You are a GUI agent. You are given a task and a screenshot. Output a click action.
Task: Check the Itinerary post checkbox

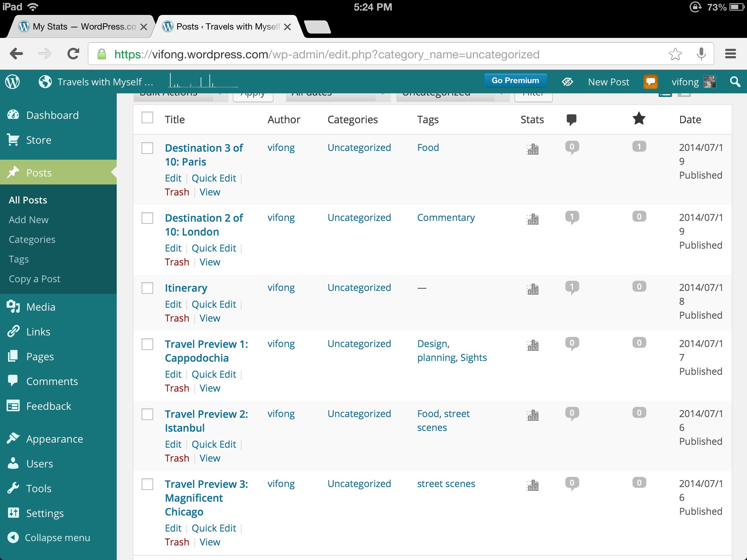click(147, 288)
